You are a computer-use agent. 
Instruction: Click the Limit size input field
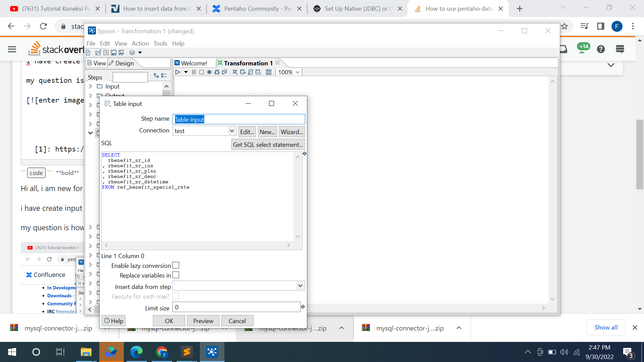236,307
